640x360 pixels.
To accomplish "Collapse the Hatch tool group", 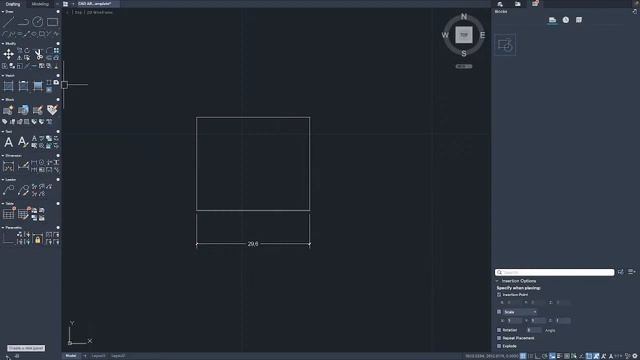I will click(x=3, y=76).
